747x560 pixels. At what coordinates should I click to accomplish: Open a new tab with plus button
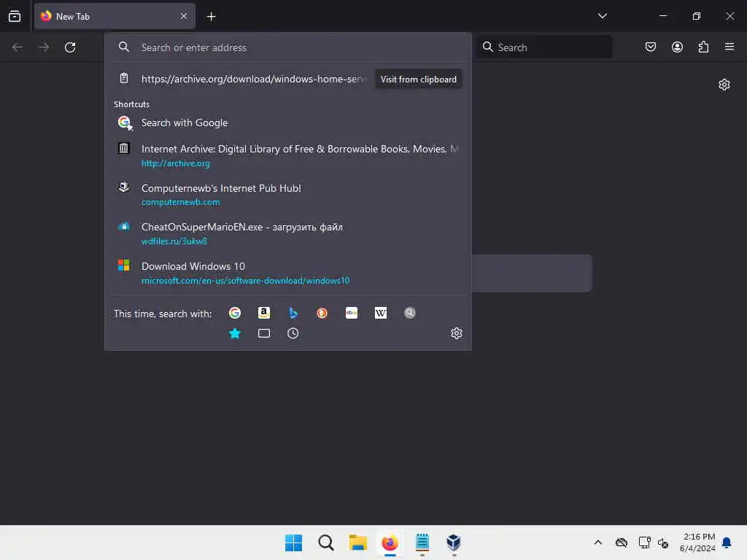tap(211, 17)
